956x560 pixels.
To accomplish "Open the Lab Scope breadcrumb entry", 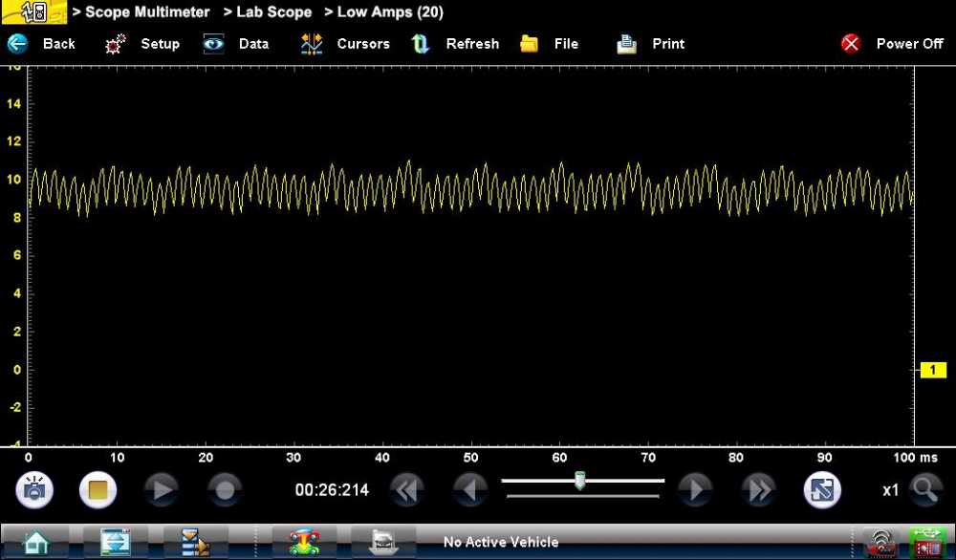I will pyautogui.click(x=269, y=11).
